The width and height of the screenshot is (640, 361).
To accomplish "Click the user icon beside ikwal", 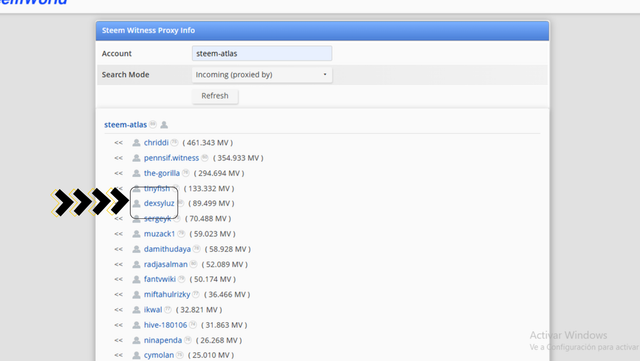I will pos(136,310).
